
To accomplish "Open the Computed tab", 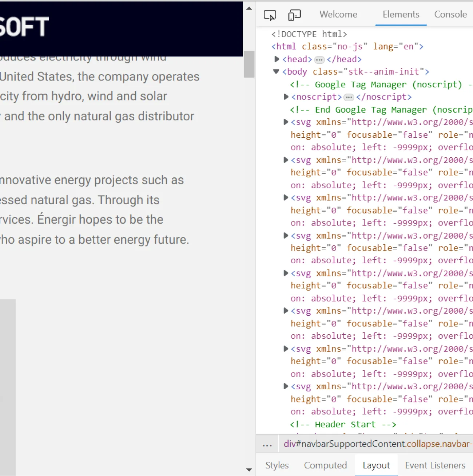I will [x=325, y=465].
